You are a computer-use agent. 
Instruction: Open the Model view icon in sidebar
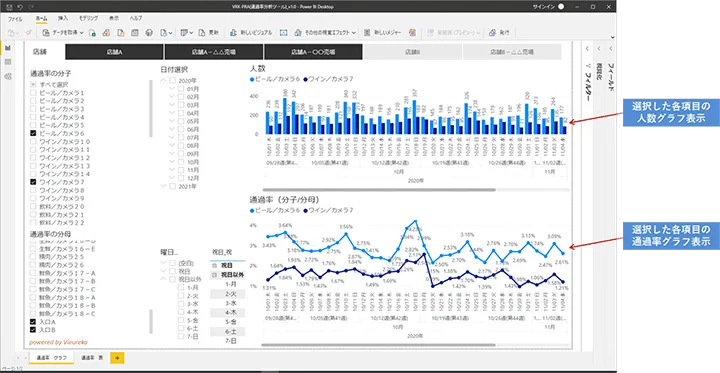tap(8, 76)
